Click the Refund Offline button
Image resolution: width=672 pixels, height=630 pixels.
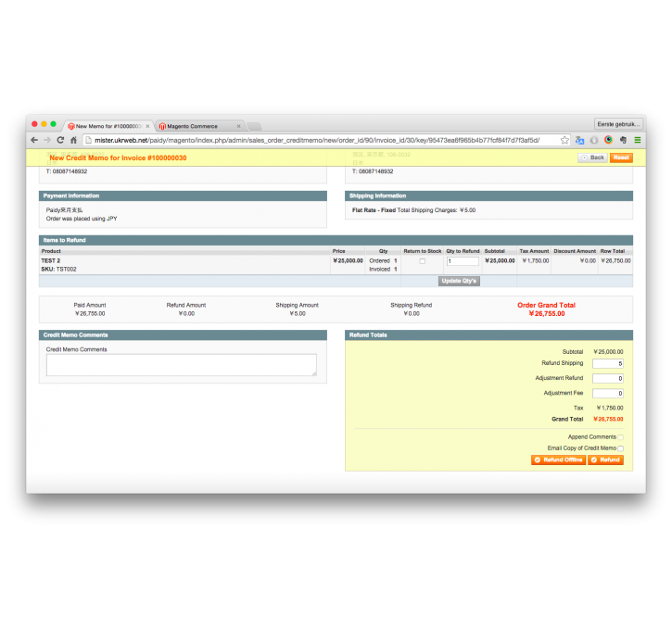click(x=558, y=460)
